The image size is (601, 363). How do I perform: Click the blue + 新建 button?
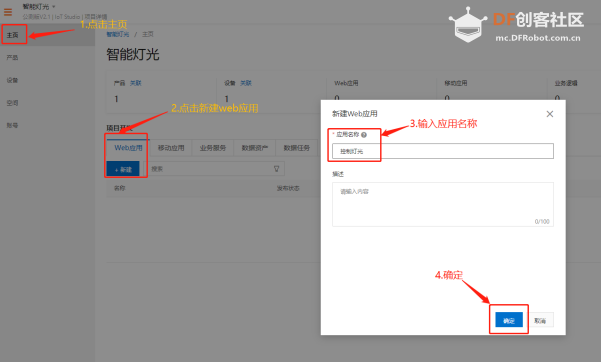pyautogui.click(x=123, y=169)
